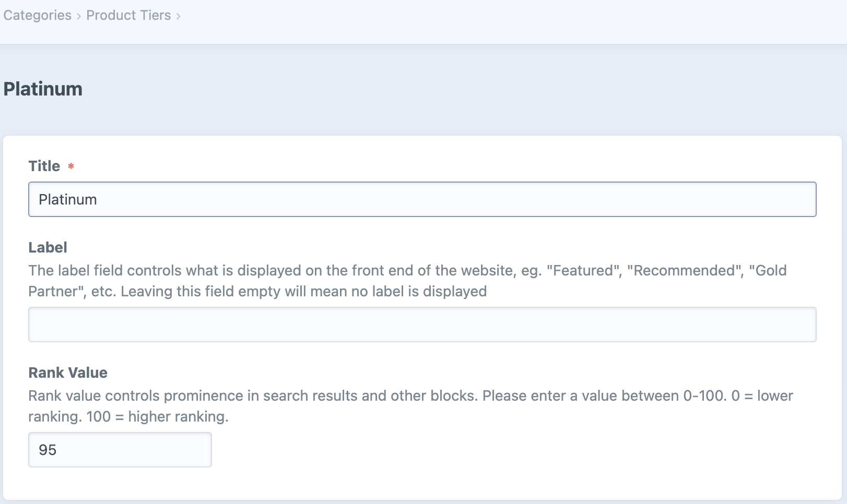Click the "Gold" word in Label instructions
The width and height of the screenshot is (847, 504).
[x=768, y=270]
